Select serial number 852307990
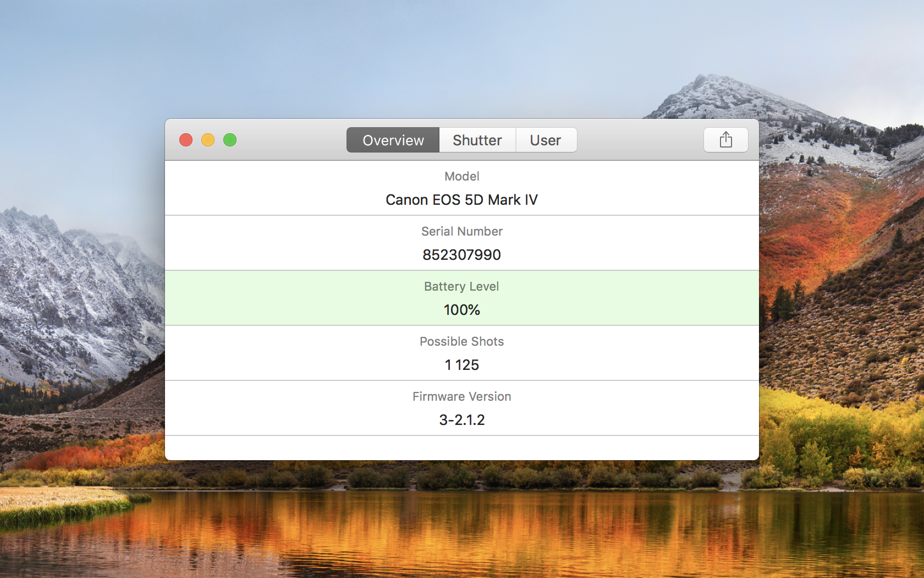This screenshot has height=578, width=924. pos(462,255)
